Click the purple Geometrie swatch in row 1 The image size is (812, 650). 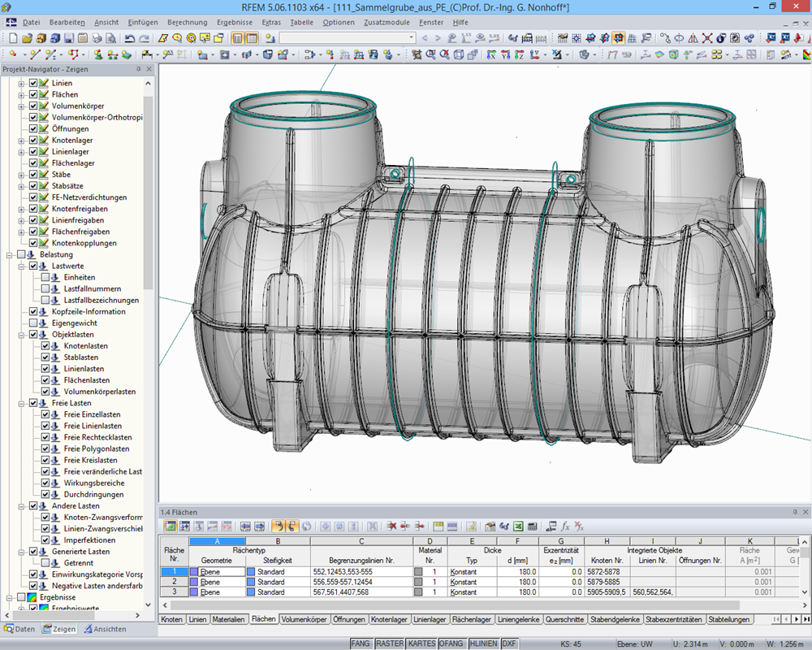pyautogui.click(x=194, y=572)
